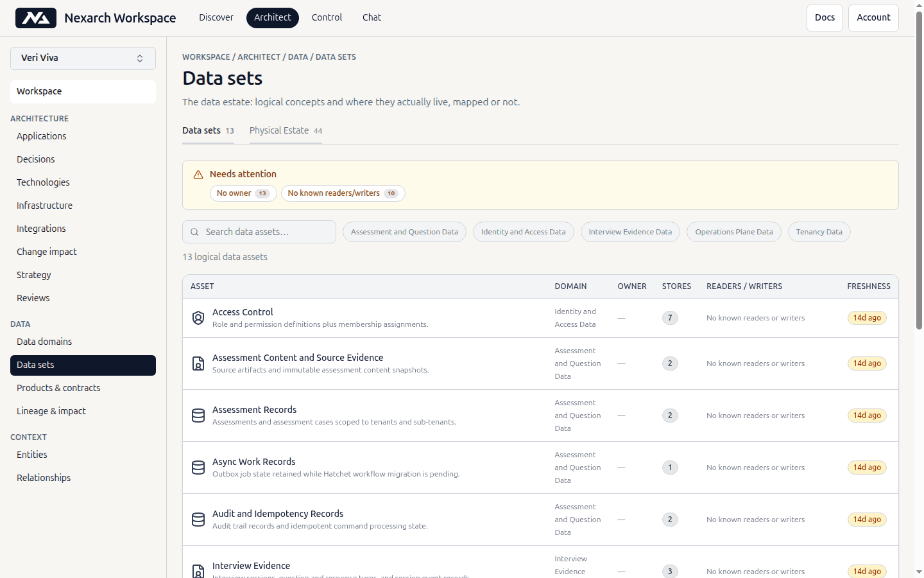Toggle Assessment and Question Data filter chip
The image size is (924, 578).
[x=404, y=232]
